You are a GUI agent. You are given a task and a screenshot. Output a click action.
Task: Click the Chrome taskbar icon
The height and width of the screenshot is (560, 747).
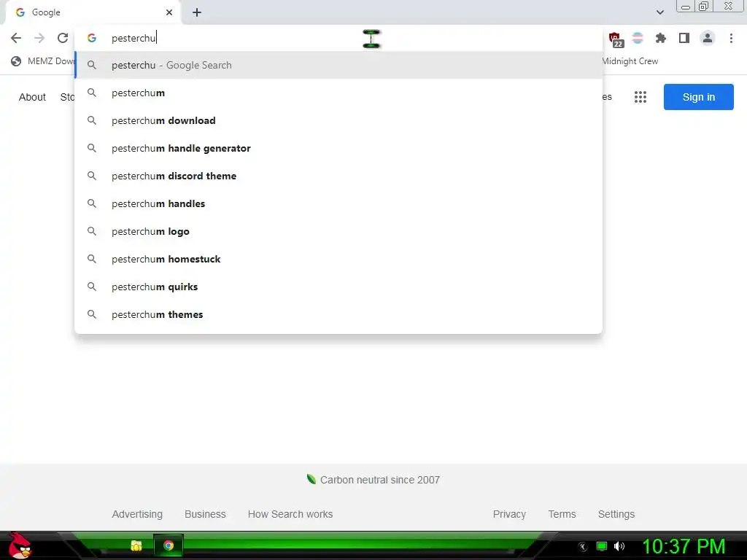click(x=169, y=545)
